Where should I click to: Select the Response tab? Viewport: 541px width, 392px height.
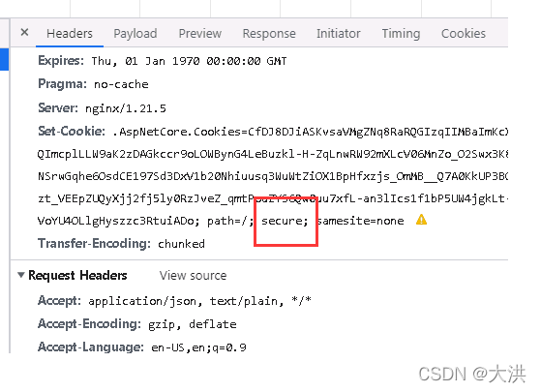(x=269, y=34)
